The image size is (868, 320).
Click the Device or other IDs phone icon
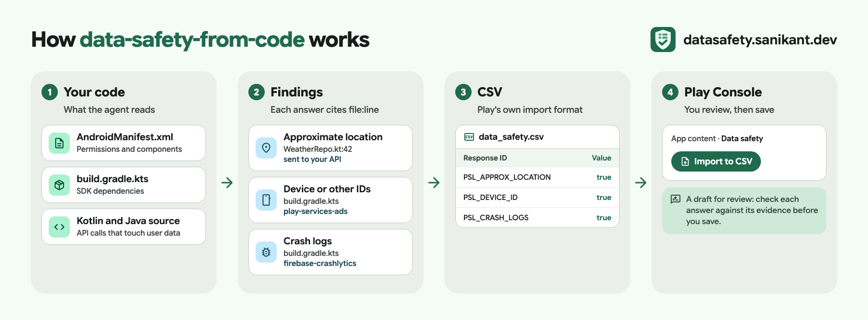tap(266, 200)
